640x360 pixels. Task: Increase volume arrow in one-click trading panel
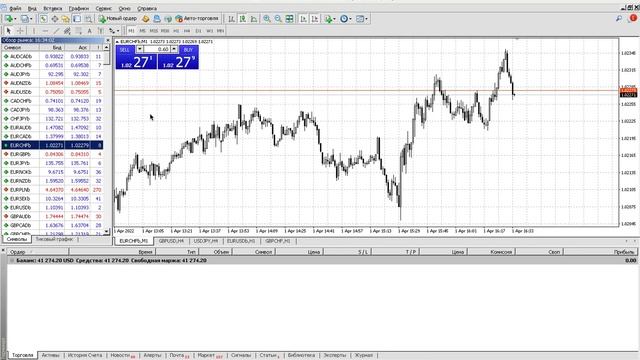coord(174,49)
